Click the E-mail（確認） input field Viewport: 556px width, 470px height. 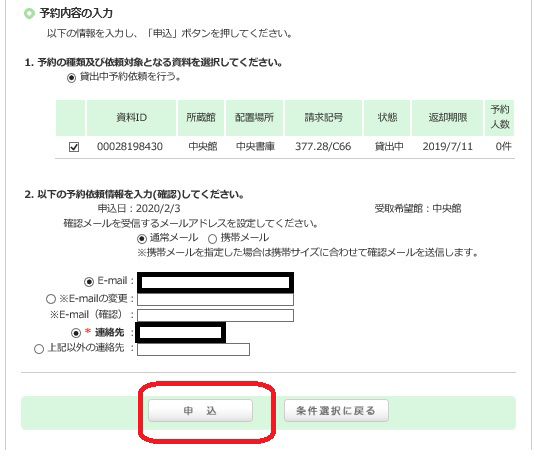pos(215,315)
